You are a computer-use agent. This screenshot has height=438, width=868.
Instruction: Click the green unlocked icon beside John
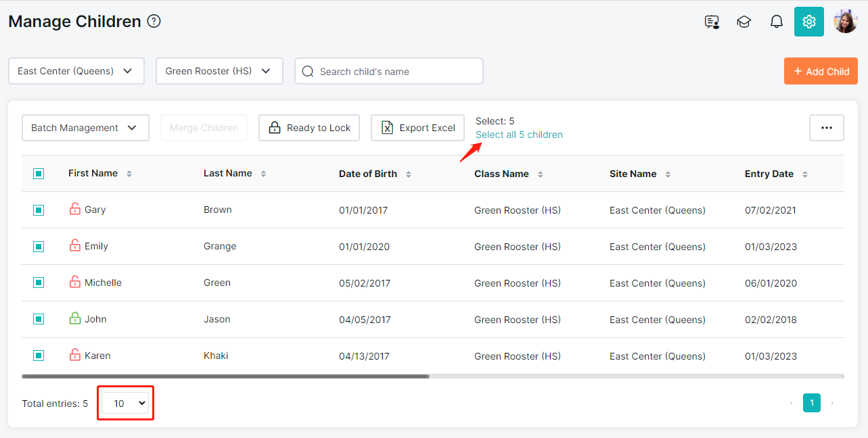click(75, 319)
